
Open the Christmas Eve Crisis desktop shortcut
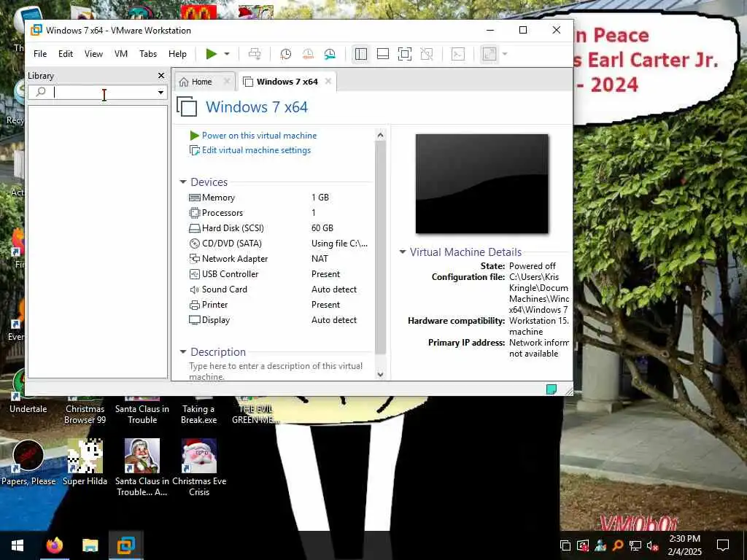199,467
